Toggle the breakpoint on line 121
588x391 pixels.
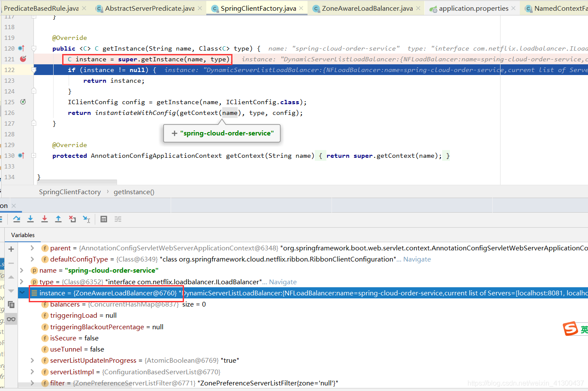(23, 59)
